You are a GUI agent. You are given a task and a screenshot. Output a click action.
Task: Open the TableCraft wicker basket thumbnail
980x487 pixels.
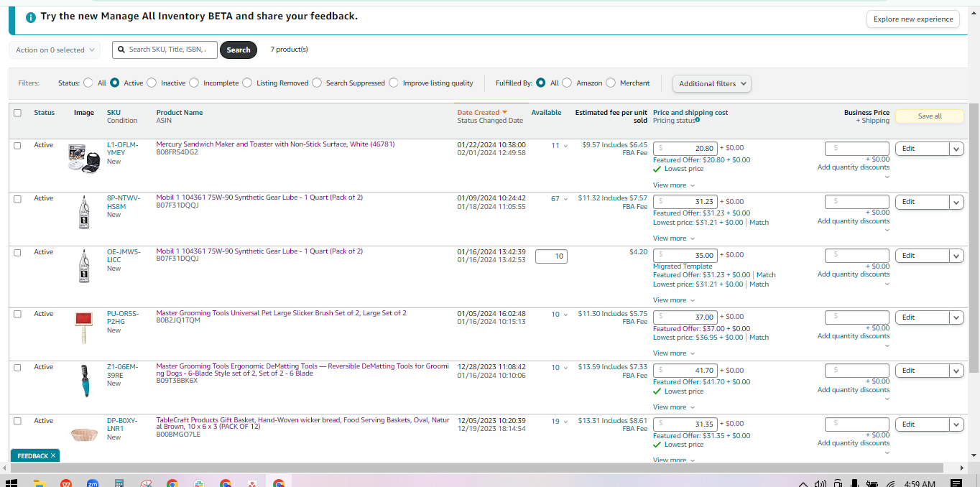coord(84,434)
